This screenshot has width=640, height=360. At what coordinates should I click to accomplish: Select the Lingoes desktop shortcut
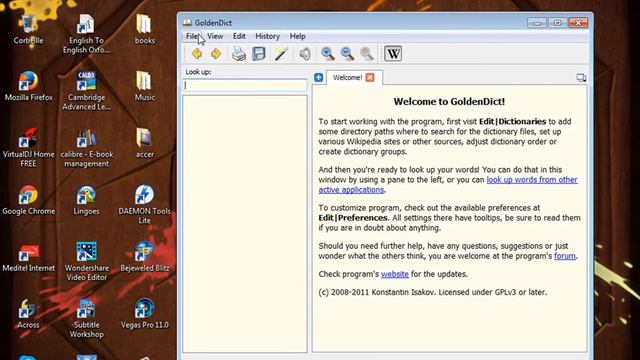point(86,200)
